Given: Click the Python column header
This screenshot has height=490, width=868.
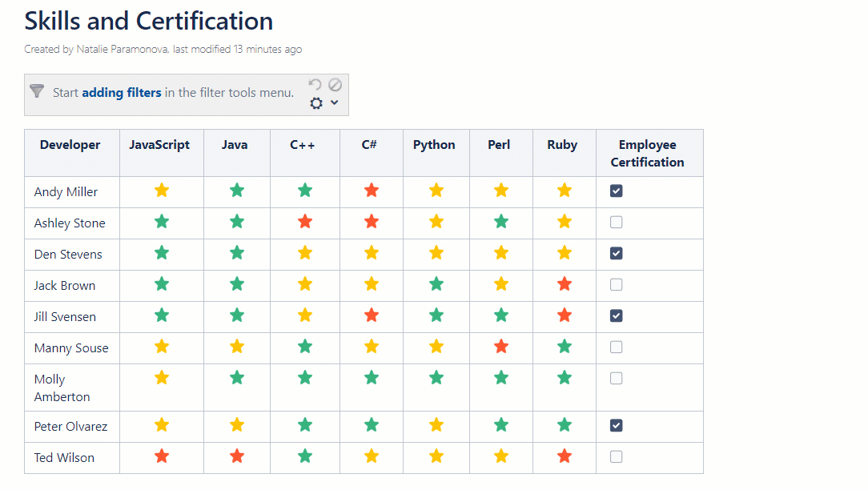Looking at the screenshot, I should [x=434, y=145].
